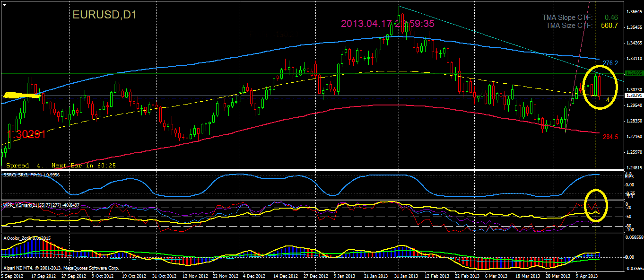This screenshot has width=644, height=280.
Task: Click the -80 level on WPR scale
Action: click(629, 225)
